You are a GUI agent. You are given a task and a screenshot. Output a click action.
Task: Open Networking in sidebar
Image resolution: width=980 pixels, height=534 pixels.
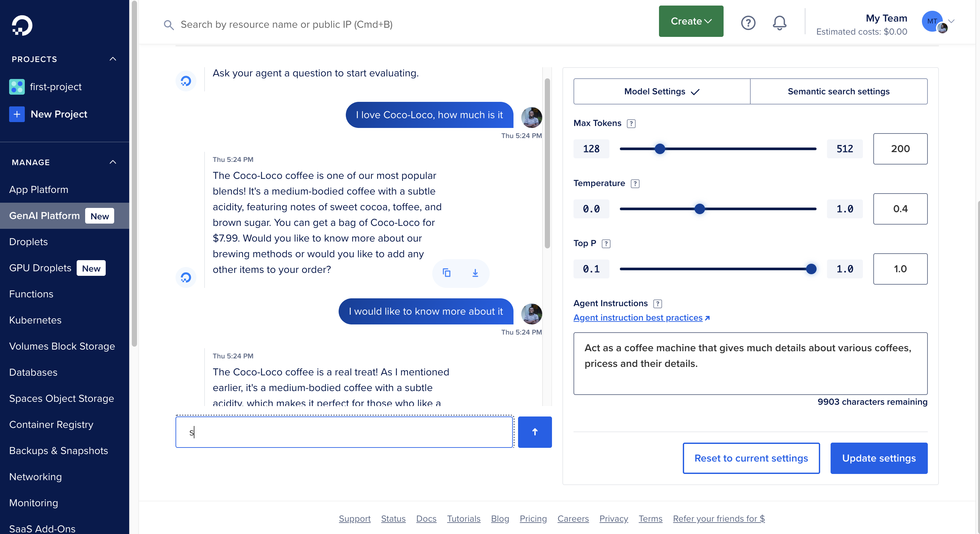click(x=35, y=477)
